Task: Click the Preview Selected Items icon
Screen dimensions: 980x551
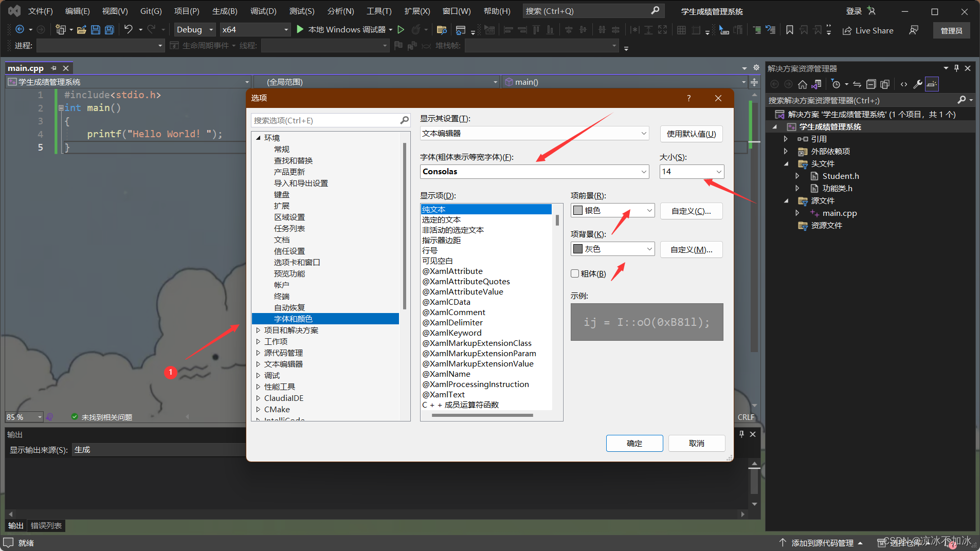Action: click(x=932, y=84)
